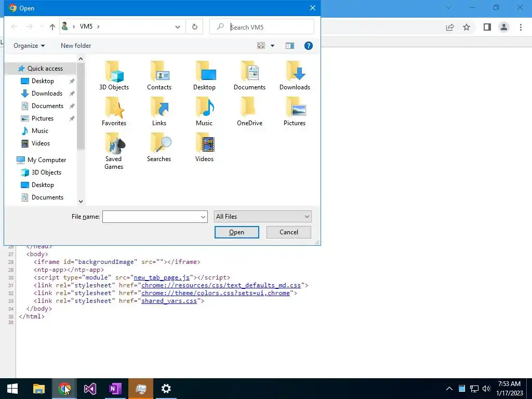The width and height of the screenshot is (532, 399).
Task: Select Documents under My Computer
Action: coord(47,197)
